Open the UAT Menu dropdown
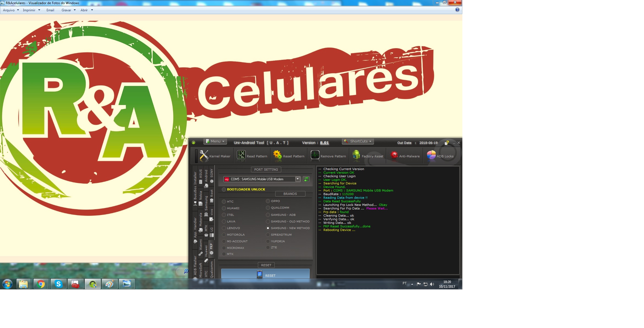This screenshot has height=328, width=644. [x=215, y=141]
